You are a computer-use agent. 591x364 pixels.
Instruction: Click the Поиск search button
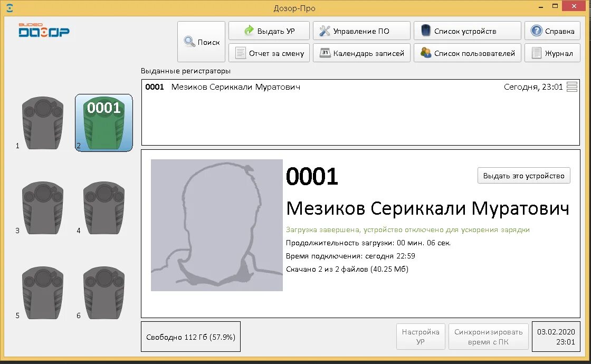[x=201, y=42]
